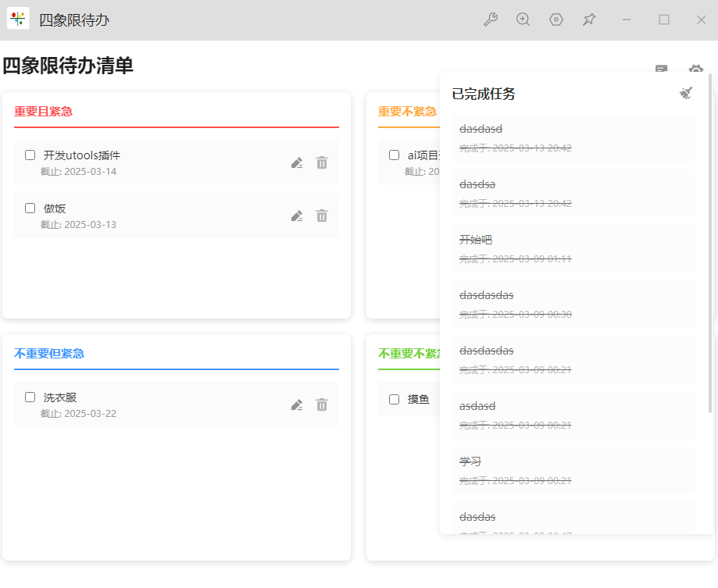This screenshot has width=718, height=588.
Task: Check off the 开发utools插件 task
Action: tap(30, 155)
